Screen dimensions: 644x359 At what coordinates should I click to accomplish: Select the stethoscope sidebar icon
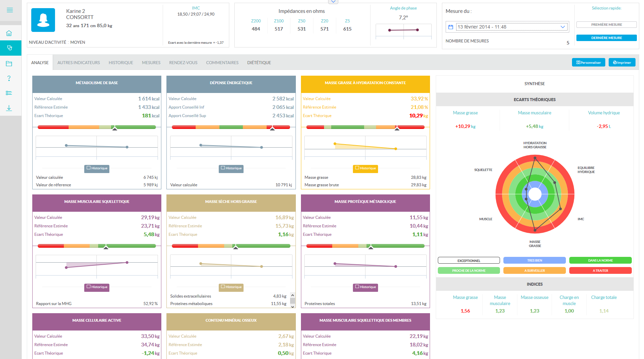tap(10, 48)
